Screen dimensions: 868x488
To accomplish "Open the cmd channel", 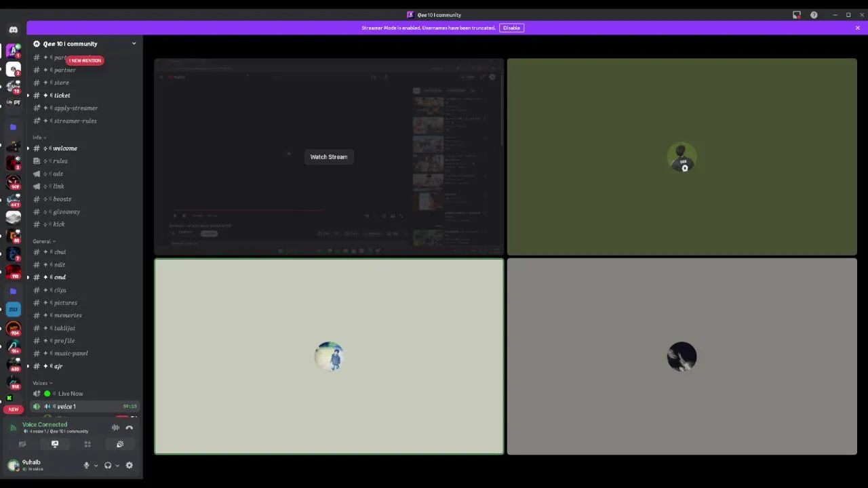I will 84,277.
